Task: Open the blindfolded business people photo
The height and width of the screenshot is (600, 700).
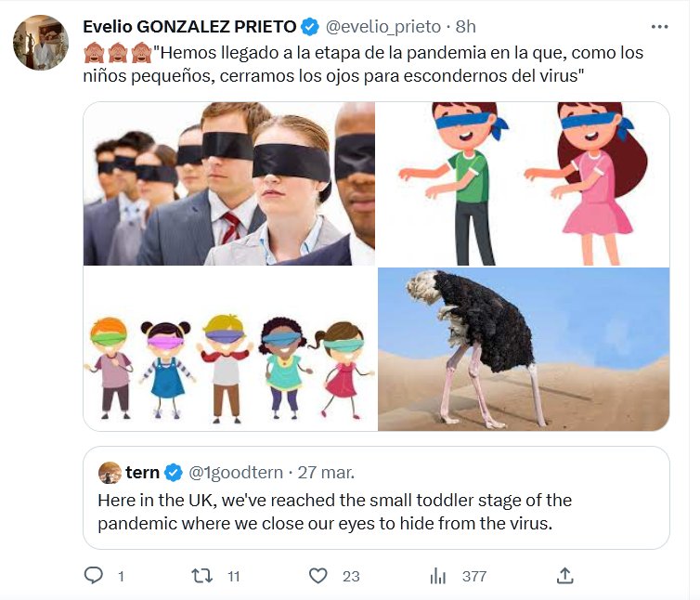Action: coord(229,184)
